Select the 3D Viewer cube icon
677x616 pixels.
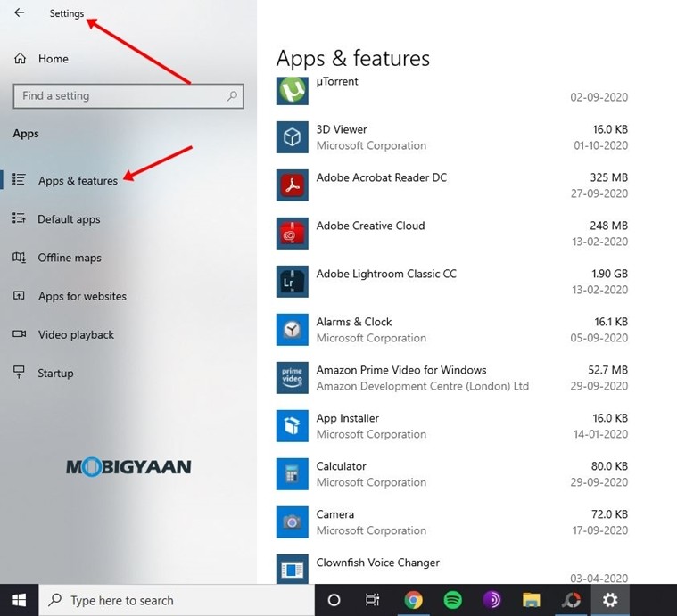293,137
